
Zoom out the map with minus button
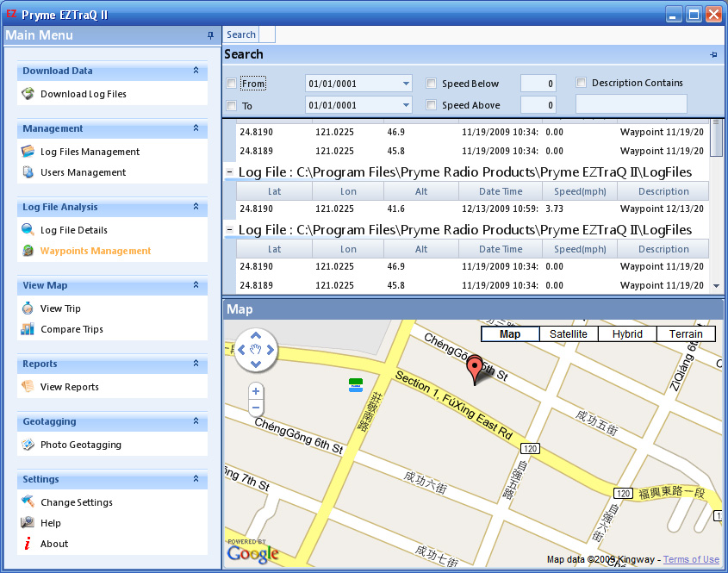[x=256, y=408]
